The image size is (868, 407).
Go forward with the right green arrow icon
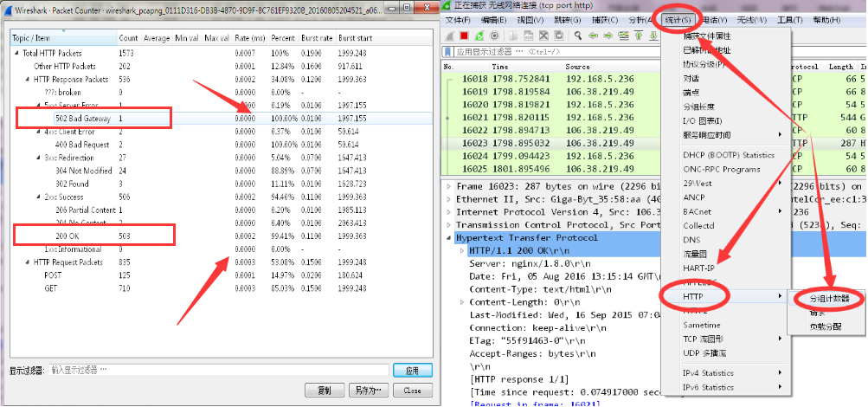(x=608, y=36)
